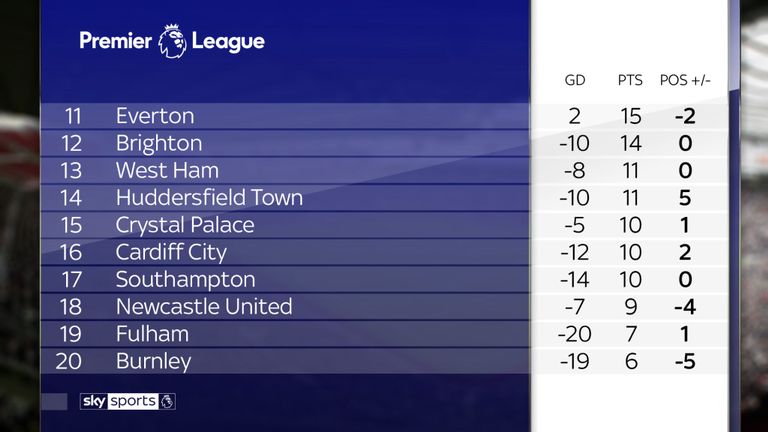Click Everton's position change value -2
This screenshot has width=768, height=432.
685,116
